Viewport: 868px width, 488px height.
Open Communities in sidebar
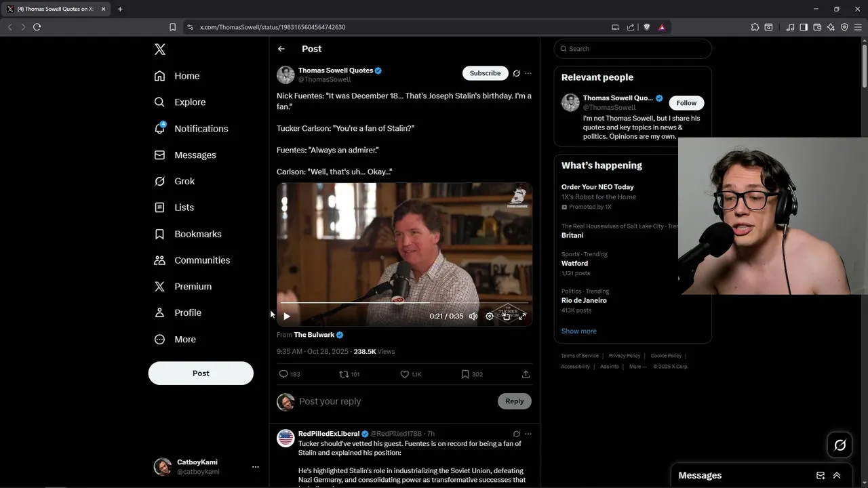(192, 260)
